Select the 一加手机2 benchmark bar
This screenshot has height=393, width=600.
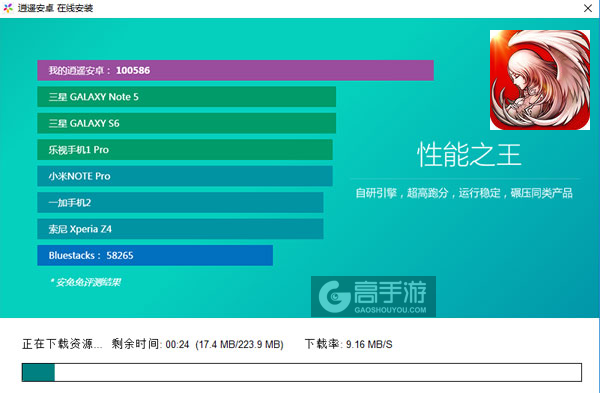(180, 202)
